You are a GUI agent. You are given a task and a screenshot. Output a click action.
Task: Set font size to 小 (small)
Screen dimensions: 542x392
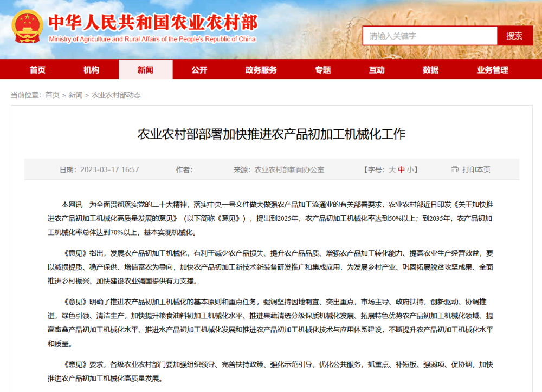410,169
